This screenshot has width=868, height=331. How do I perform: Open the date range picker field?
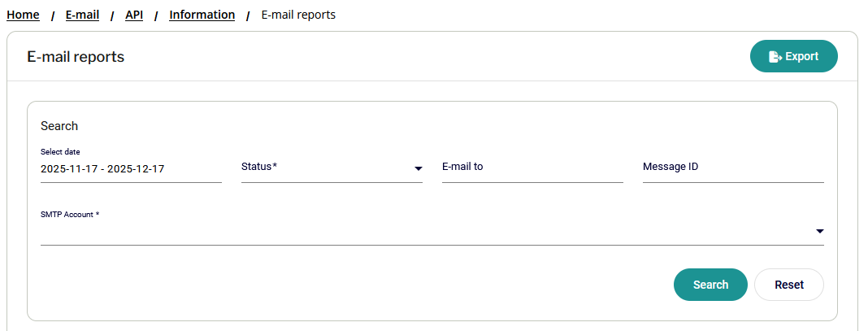coord(130,170)
